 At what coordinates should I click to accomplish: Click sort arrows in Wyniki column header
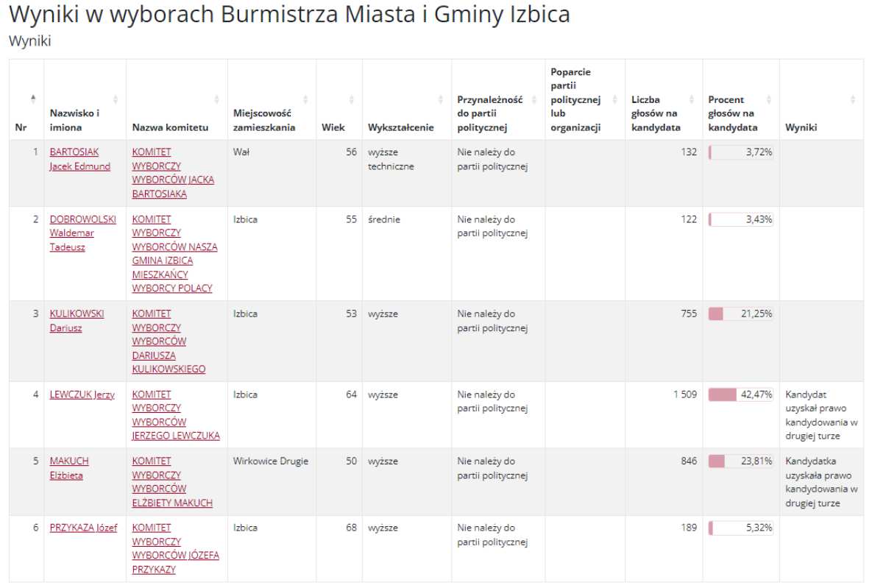(x=853, y=99)
